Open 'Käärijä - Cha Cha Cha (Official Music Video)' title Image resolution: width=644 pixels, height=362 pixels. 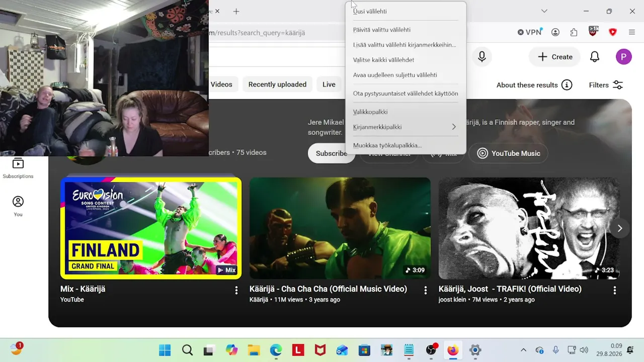[328, 289]
